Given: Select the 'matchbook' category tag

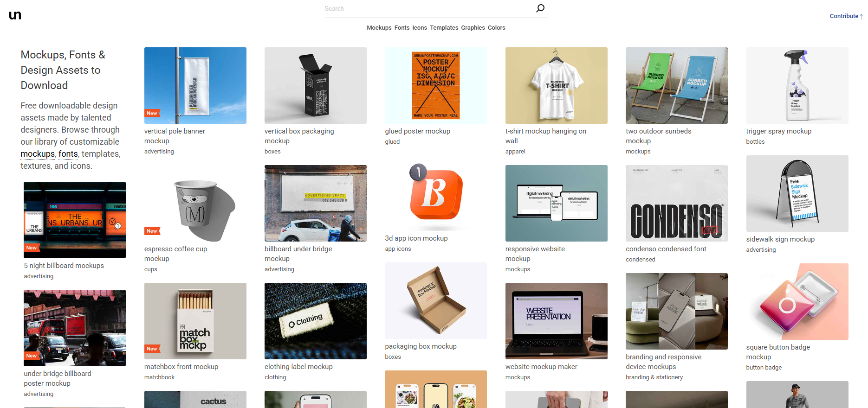Looking at the screenshot, I should click(x=160, y=377).
